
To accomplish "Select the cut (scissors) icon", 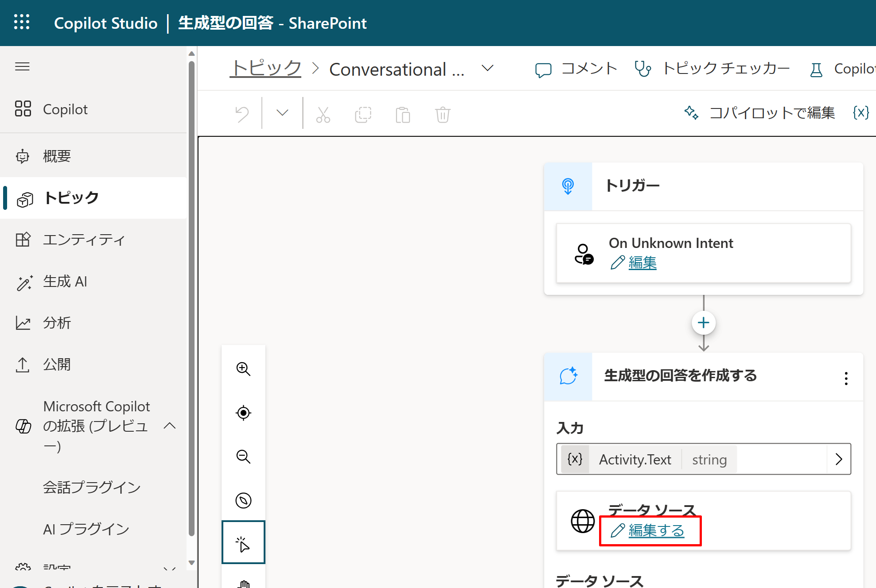I will tap(323, 114).
